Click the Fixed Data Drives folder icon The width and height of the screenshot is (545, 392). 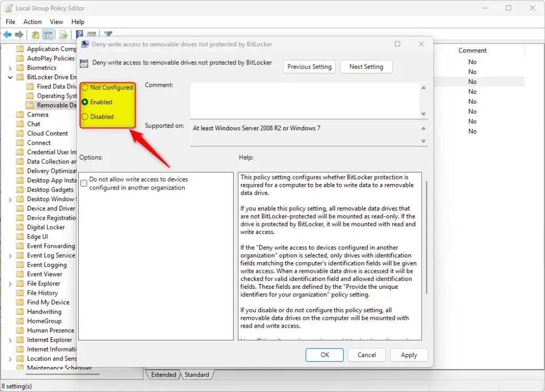click(x=30, y=86)
